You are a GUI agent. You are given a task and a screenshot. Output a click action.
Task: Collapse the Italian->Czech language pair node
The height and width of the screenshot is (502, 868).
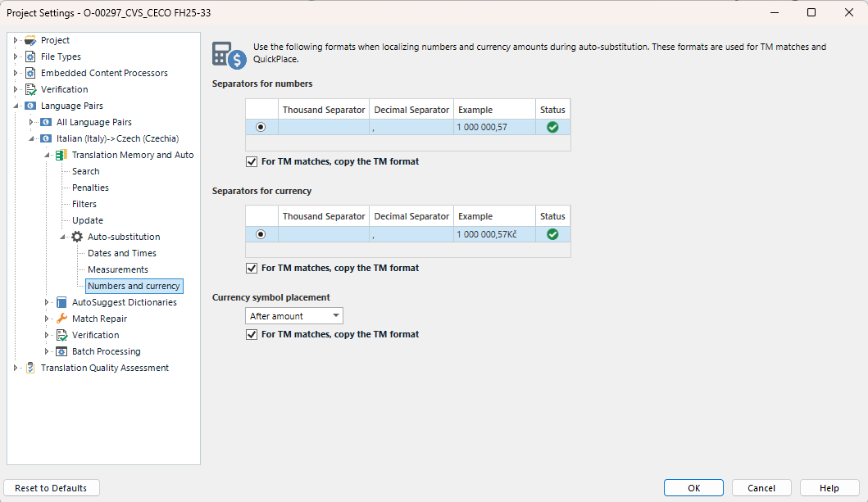click(x=31, y=138)
